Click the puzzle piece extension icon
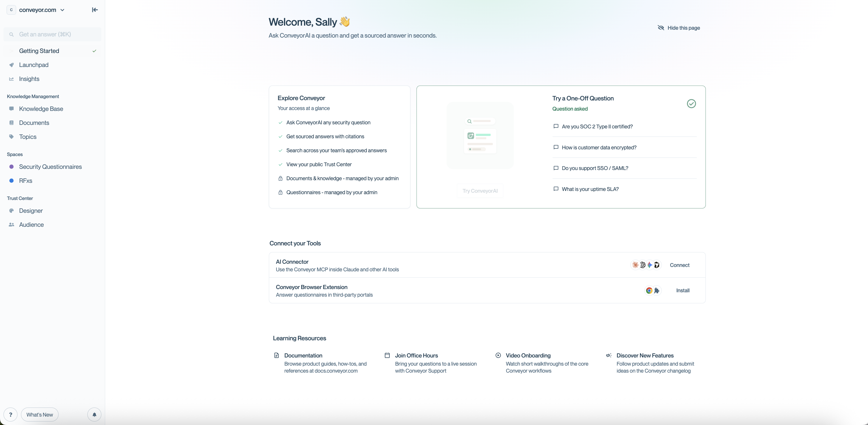 coord(657,291)
